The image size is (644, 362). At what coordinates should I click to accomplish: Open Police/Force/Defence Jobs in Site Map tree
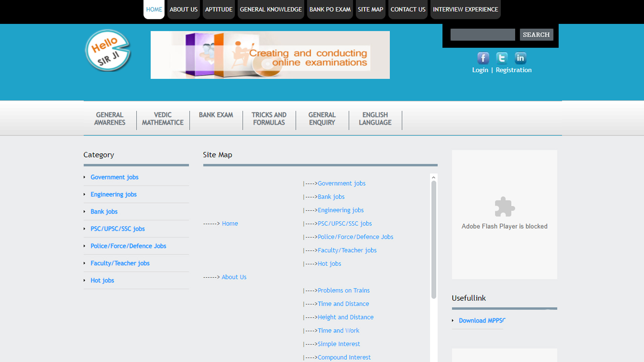click(x=355, y=237)
